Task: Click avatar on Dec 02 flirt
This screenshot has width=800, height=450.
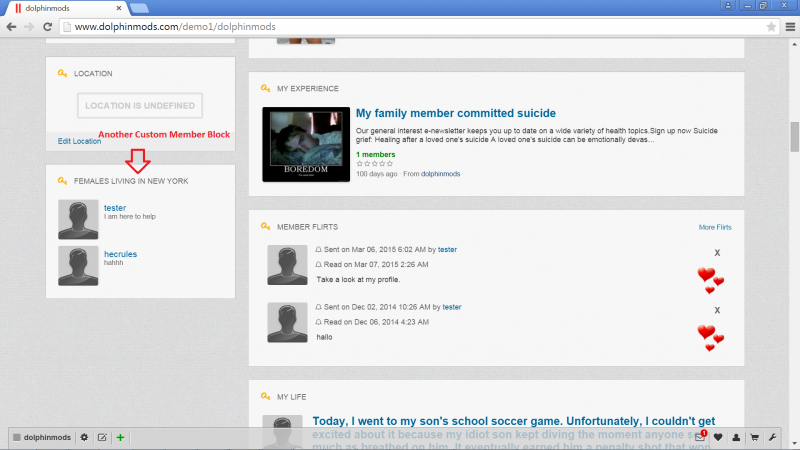Action: click(287, 322)
